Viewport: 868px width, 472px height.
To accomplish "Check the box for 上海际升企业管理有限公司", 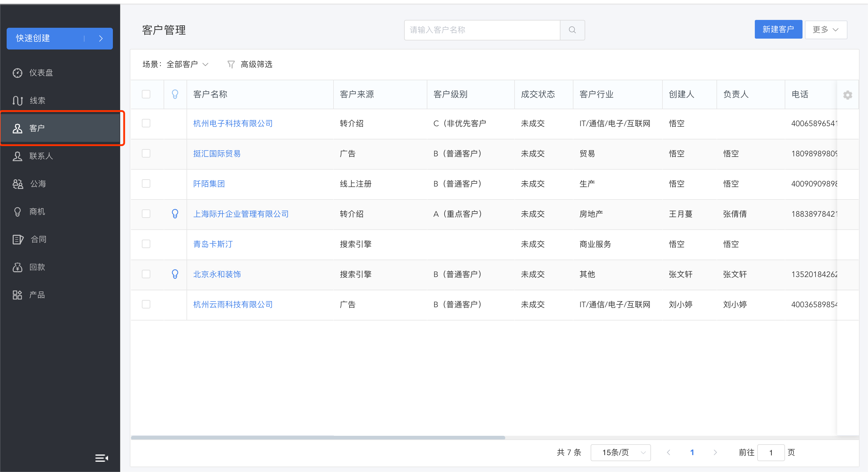I will (x=146, y=214).
